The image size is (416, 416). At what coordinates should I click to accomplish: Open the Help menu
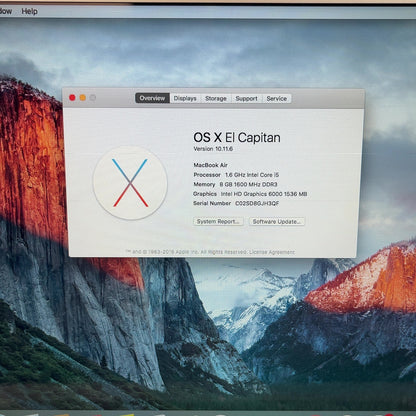point(29,11)
